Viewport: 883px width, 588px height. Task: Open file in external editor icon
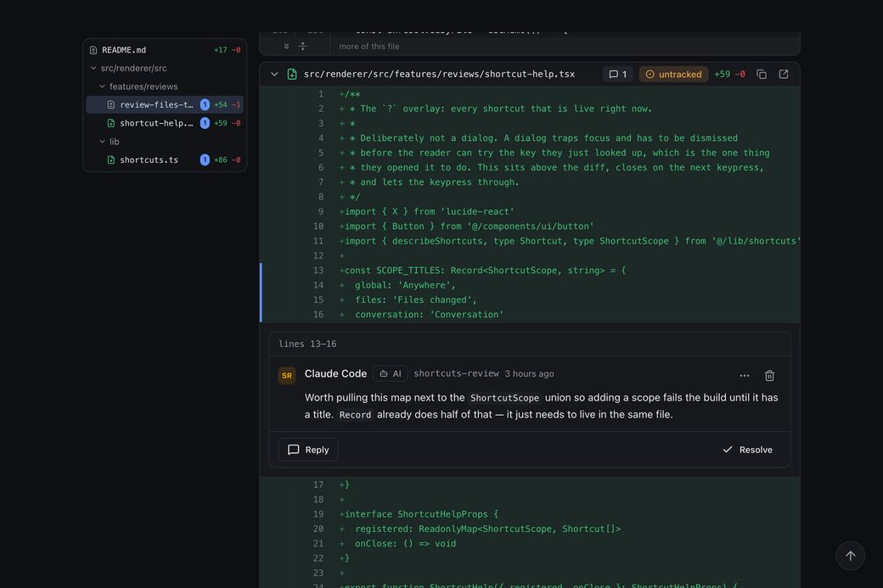coord(784,75)
